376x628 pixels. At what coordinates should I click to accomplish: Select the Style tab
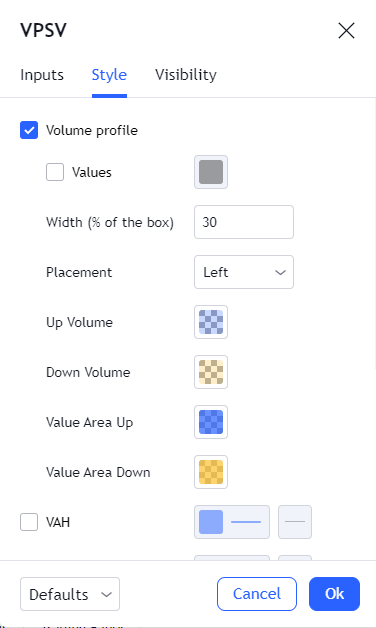109,75
